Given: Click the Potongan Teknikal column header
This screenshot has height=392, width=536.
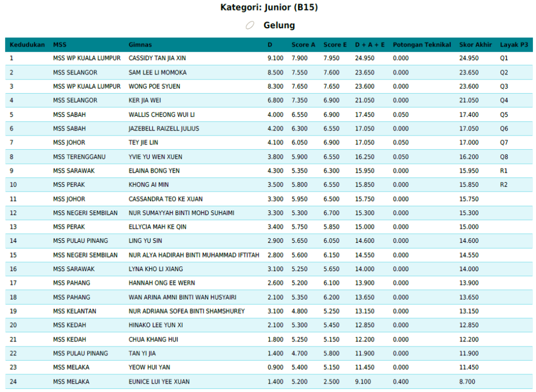Looking at the screenshot, I should (421, 45).
